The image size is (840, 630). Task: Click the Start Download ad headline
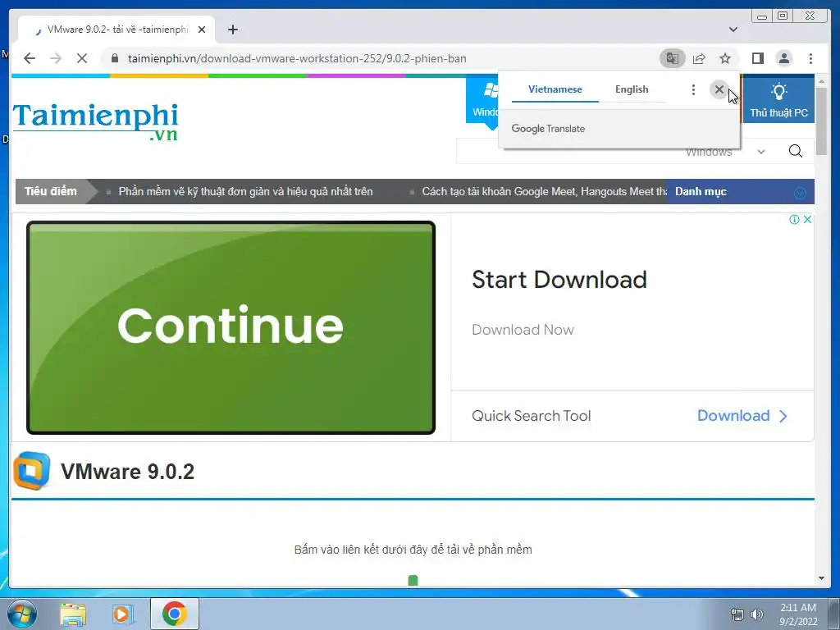coord(559,280)
